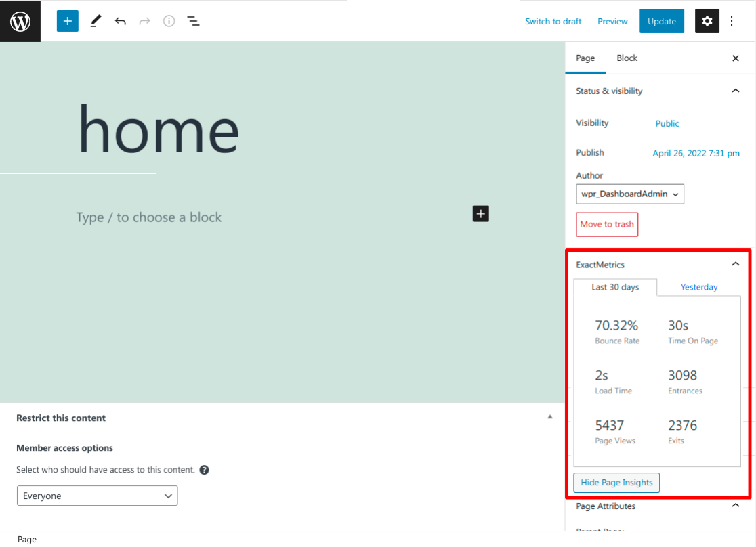Click the 5437 Page Views value
The height and width of the screenshot is (547, 756).
[x=609, y=426]
